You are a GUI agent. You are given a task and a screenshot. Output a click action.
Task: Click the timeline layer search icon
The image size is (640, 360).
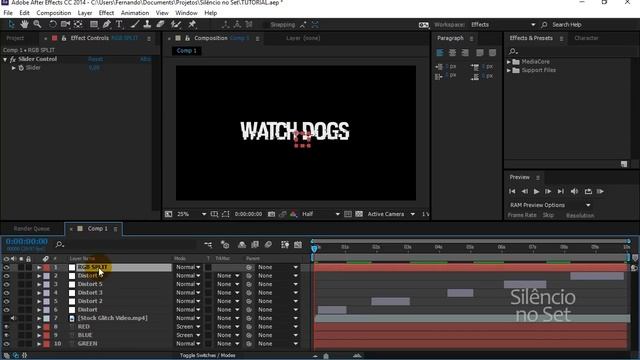click(x=60, y=244)
